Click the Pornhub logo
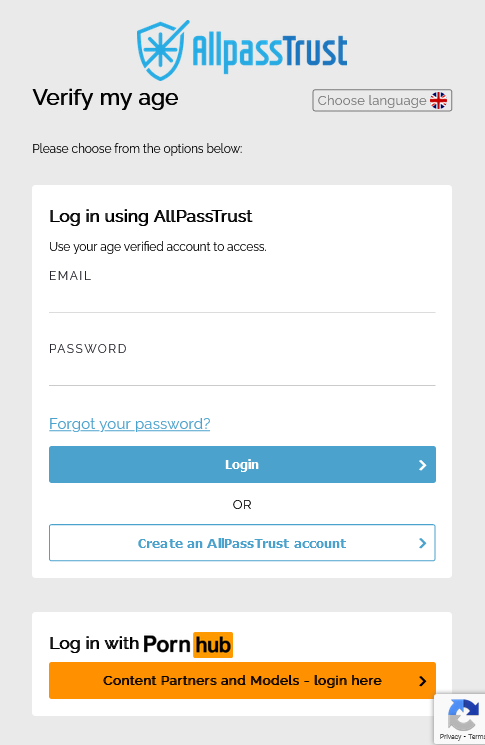The image size is (485, 745). [188, 645]
